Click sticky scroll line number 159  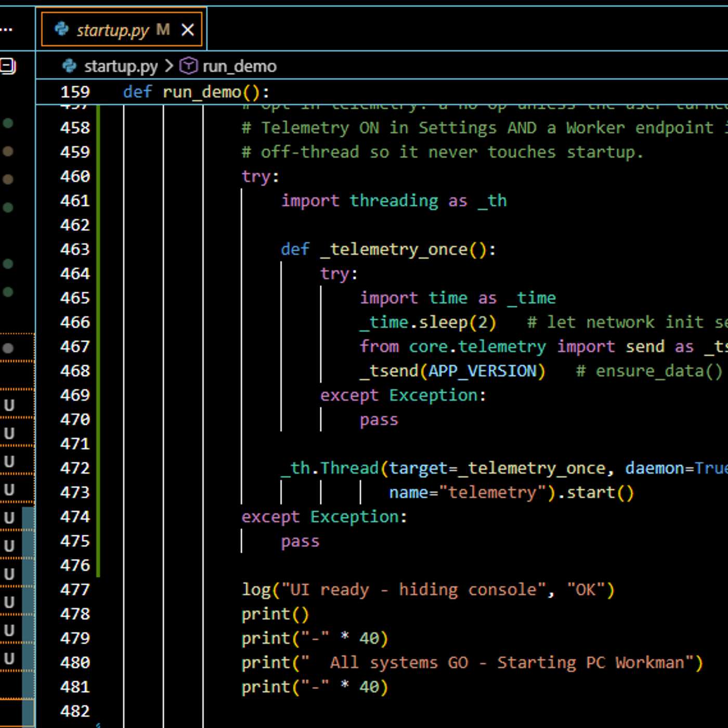point(75,92)
